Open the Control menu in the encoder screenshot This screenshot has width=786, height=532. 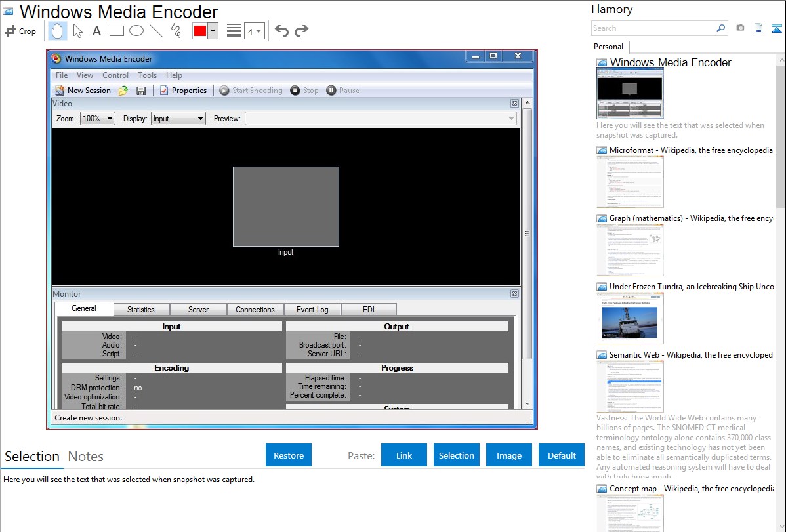coord(115,75)
